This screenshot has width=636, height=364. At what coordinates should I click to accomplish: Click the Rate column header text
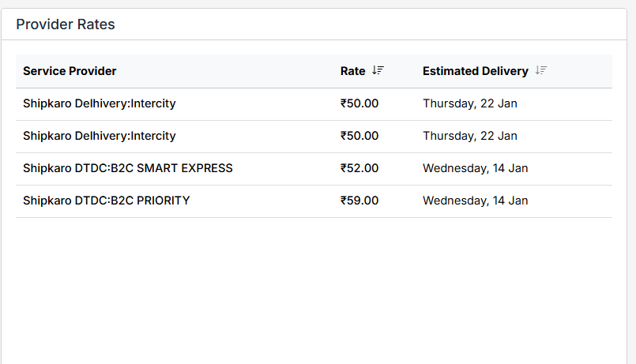(352, 71)
